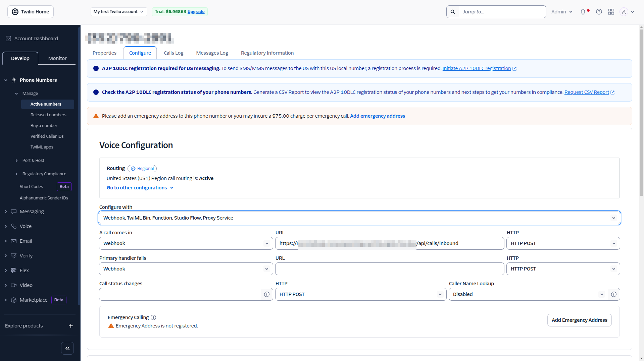644x361 pixels.
Task: Open the product grid switcher icon
Action: (x=611, y=12)
